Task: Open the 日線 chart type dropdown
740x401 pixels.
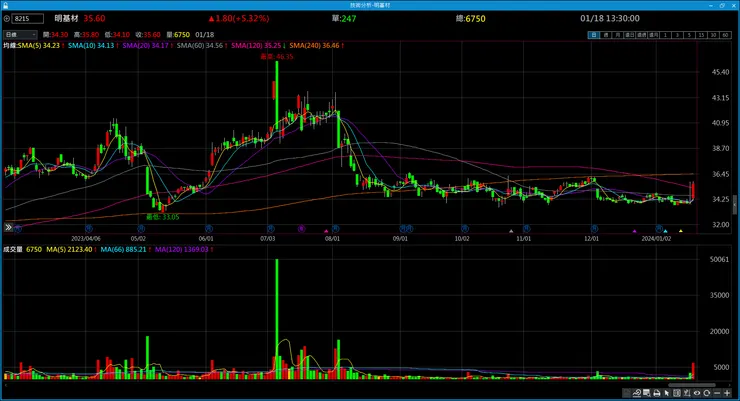Action: point(20,34)
